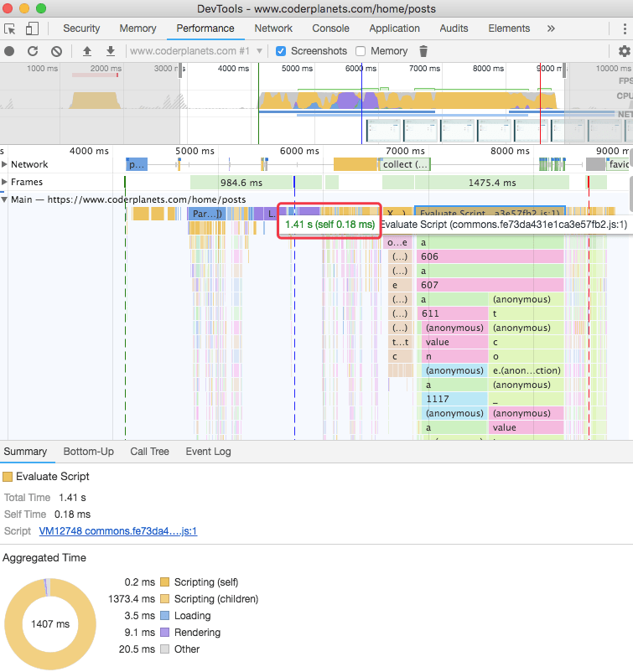Click the Other color swatch
633x672 pixels.
(x=164, y=649)
